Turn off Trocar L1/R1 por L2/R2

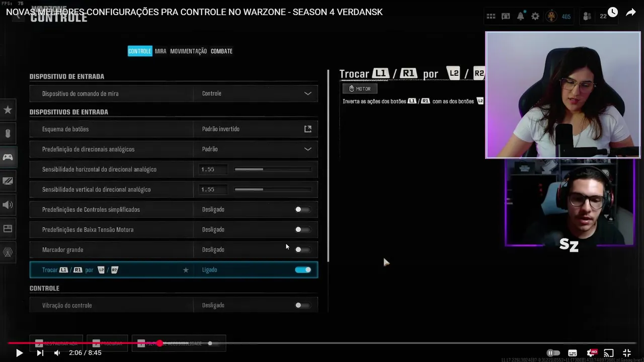[x=303, y=270]
